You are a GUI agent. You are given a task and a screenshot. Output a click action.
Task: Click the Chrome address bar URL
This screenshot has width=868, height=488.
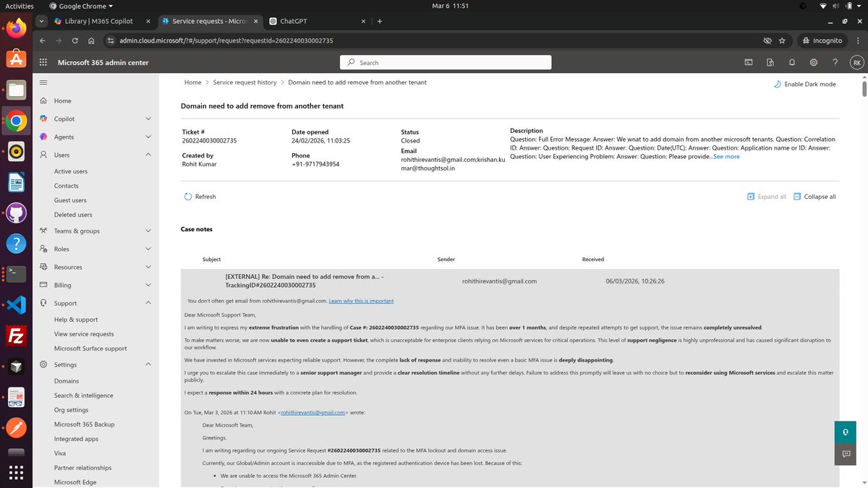(227, 40)
